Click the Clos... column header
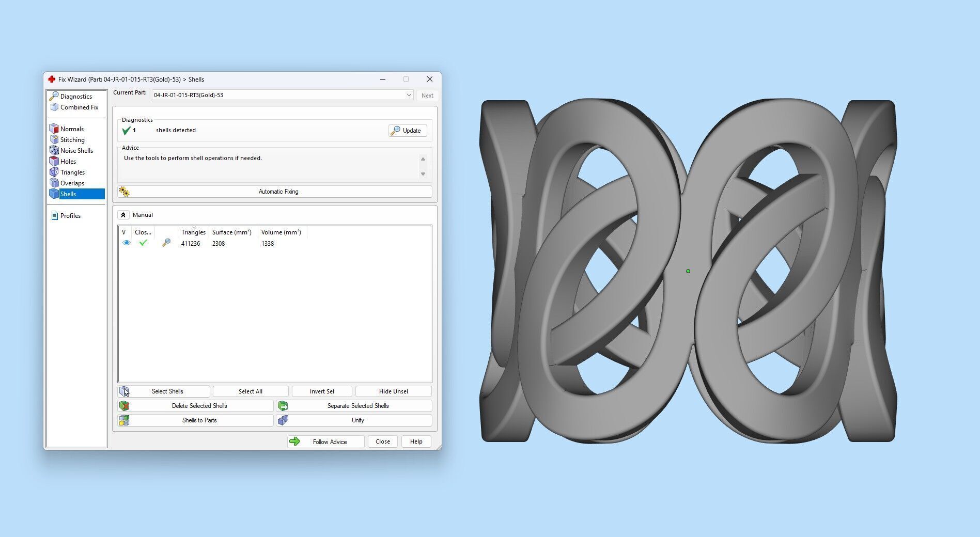980x537 pixels. 143,232
